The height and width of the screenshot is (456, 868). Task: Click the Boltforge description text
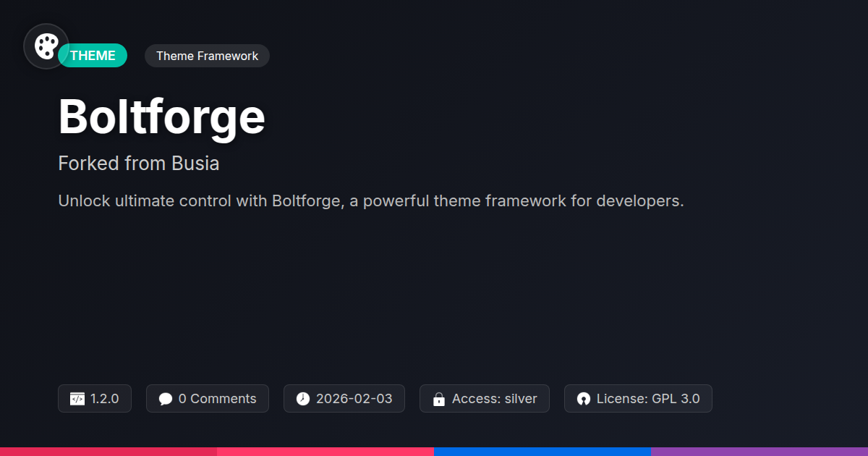371,201
